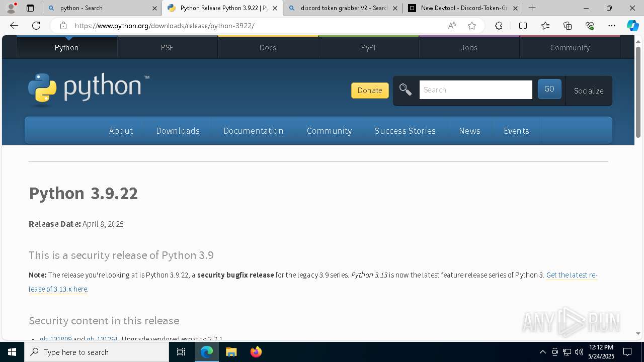Open the Windows Start menu

click(12, 352)
